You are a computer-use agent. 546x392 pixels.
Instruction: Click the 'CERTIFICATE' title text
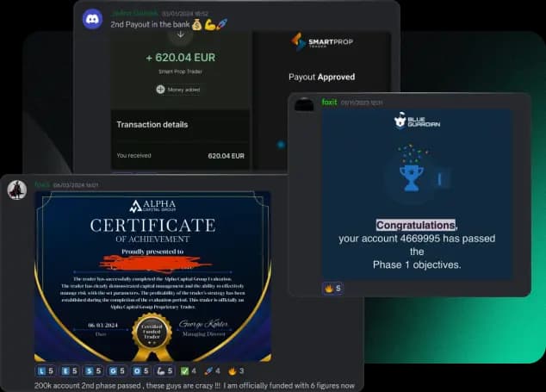153,226
